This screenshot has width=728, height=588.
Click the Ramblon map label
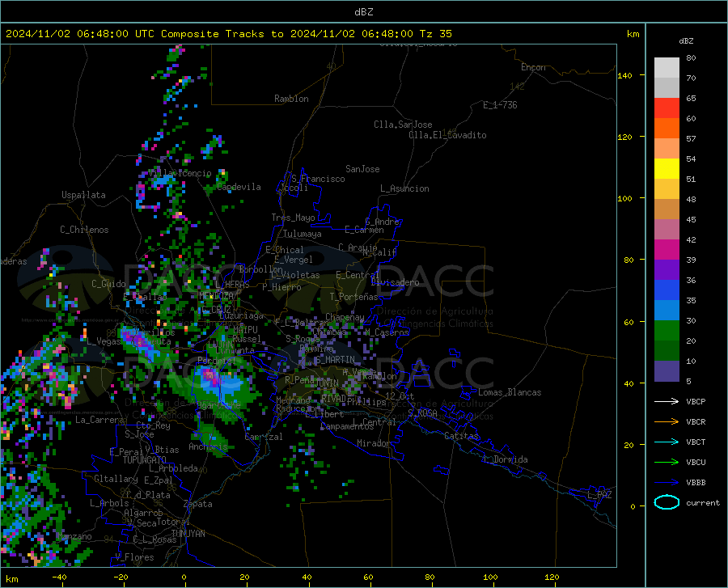(x=291, y=99)
